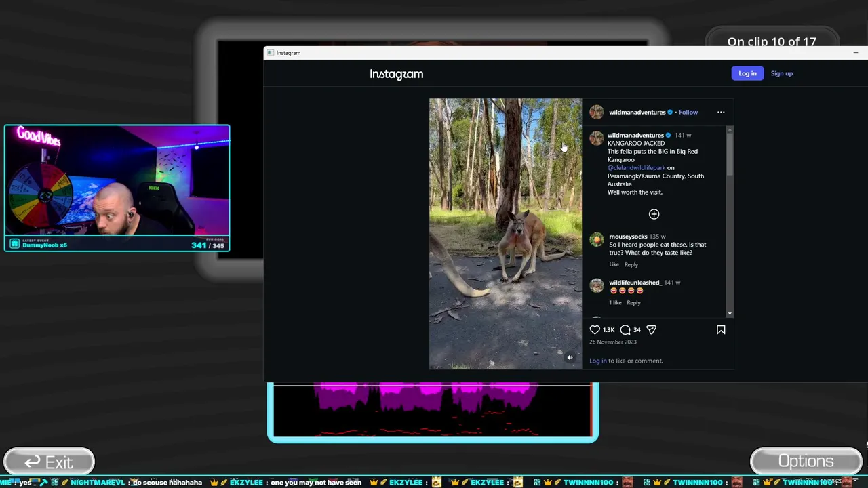The width and height of the screenshot is (868, 488).
Task: Click the 135 w timestamp on mouseysocks comment
Action: 658,237
